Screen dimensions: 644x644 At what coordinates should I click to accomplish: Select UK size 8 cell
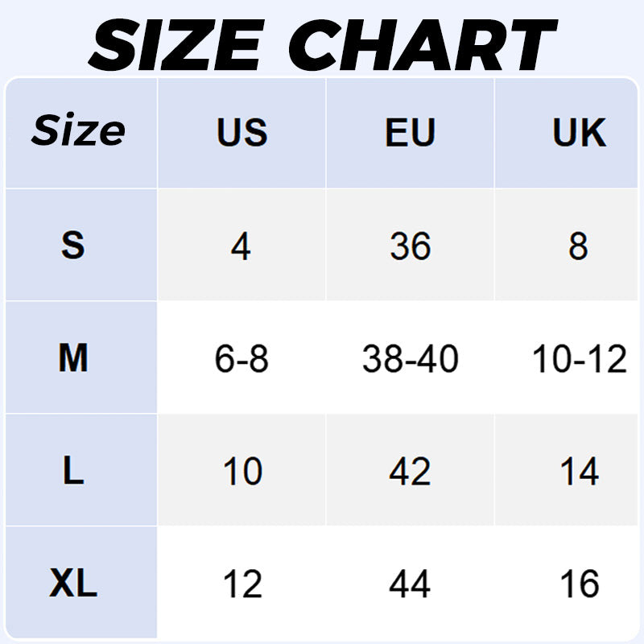[x=578, y=246]
